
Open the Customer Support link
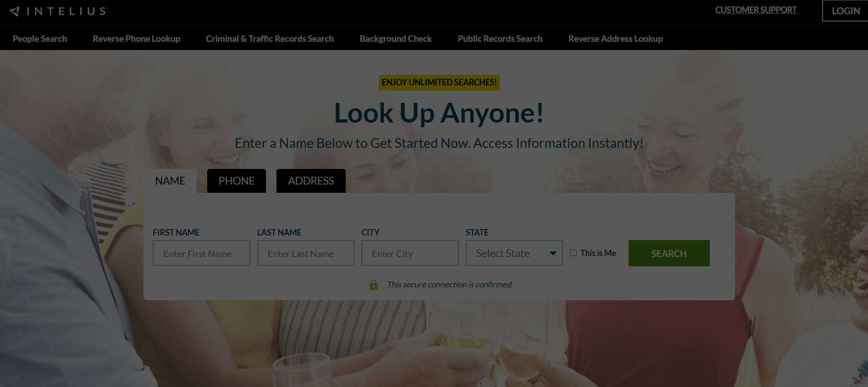pyautogui.click(x=756, y=10)
